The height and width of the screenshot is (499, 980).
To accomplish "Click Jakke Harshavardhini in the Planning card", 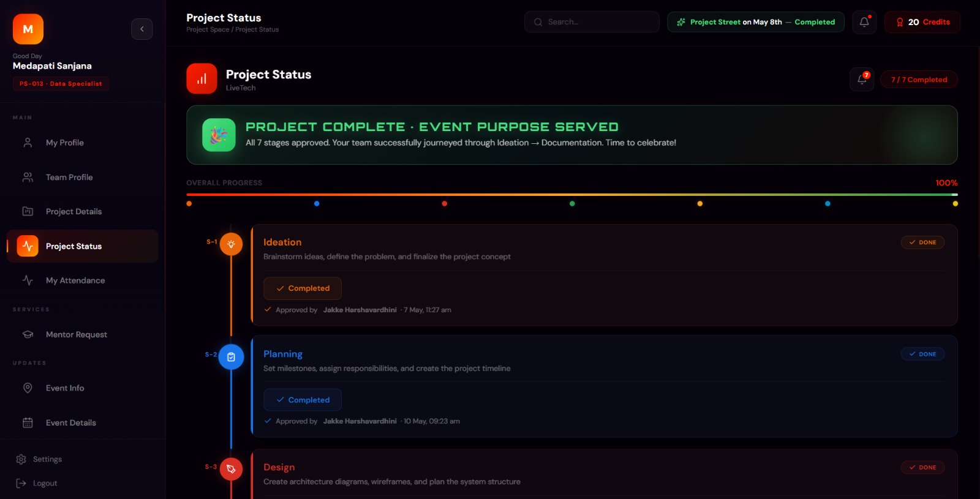I will point(360,421).
